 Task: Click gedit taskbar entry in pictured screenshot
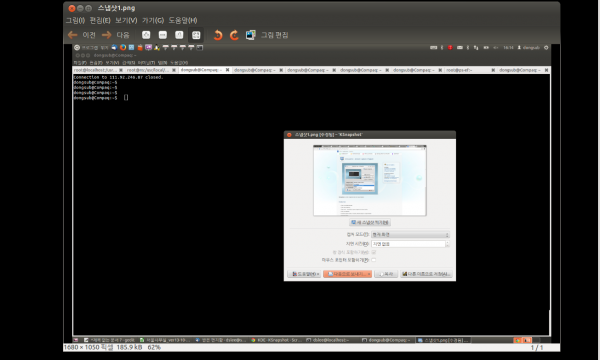tap(109, 340)
